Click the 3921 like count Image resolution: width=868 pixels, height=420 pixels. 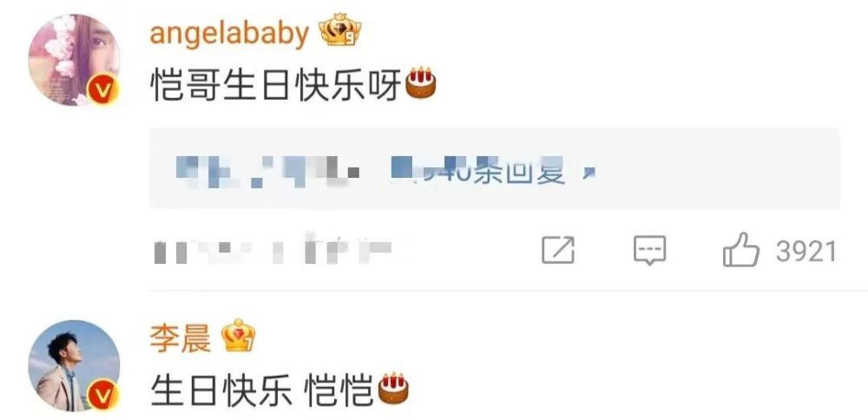coord(806,252)
